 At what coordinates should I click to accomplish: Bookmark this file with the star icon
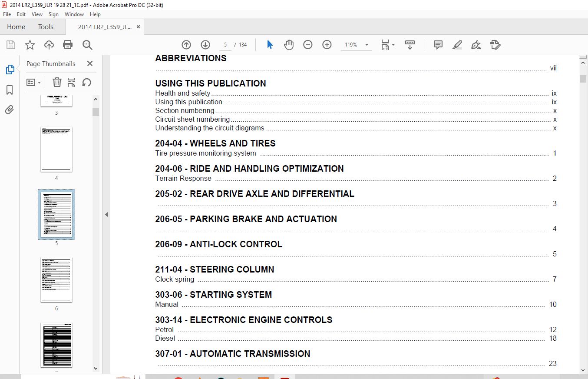[30, 45]
